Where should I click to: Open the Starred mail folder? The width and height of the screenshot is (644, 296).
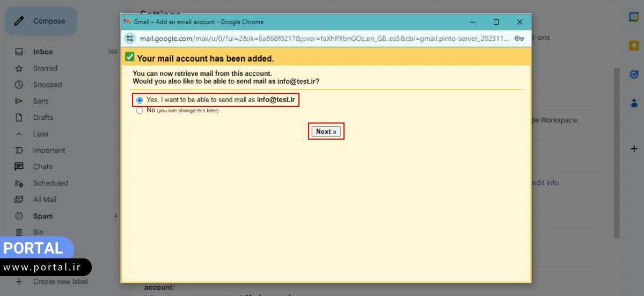[x=45, y=68]
